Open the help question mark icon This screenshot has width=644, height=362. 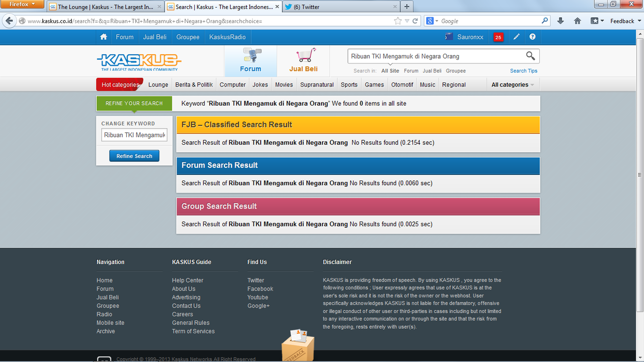532,37
